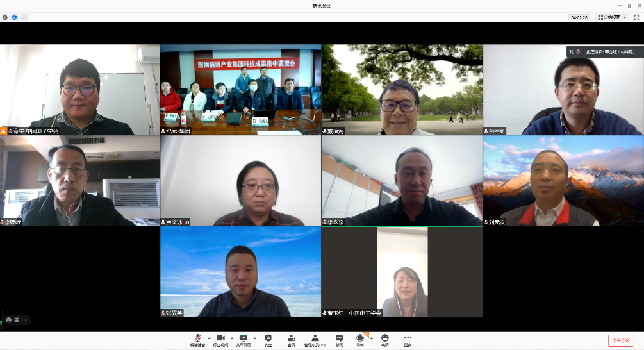Screen dimensions: 644x350
Task: Open the Security shield option
Action: (x=268, y=338)
